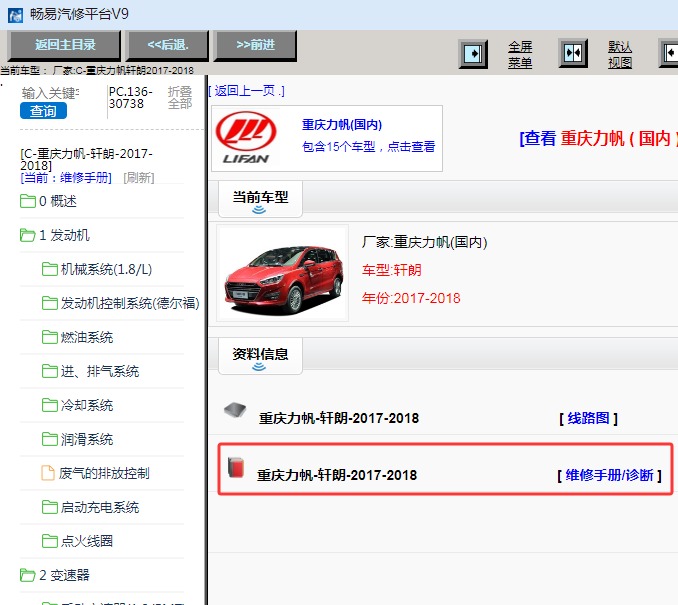Open the 润滑系统 folder icon
The width and height of the screenshot is (678, 605).
tap(50, 439)
